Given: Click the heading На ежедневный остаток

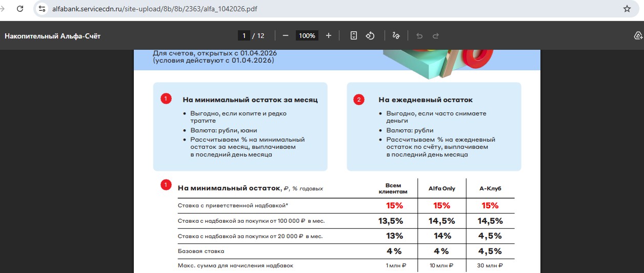Looking at the screenshot, I should [426, 100].
